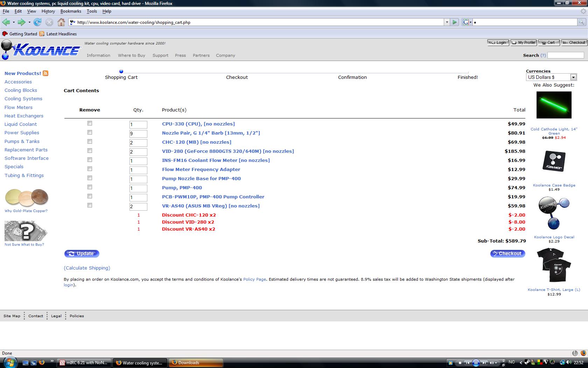This screenshot has width=588, height=368.
Task: Open the Tools menu
Action: 92,11
